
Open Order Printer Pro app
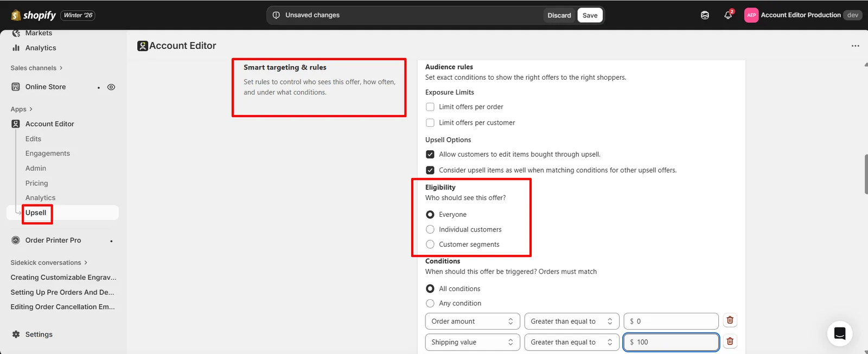click(x=53, y=240)
